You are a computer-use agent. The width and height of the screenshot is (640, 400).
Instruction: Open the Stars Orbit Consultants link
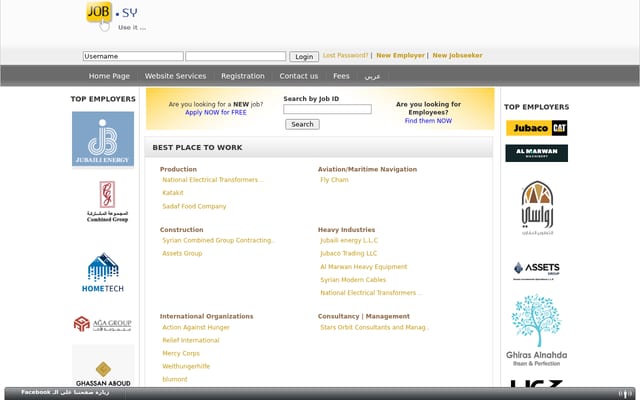tap(375, 327)
